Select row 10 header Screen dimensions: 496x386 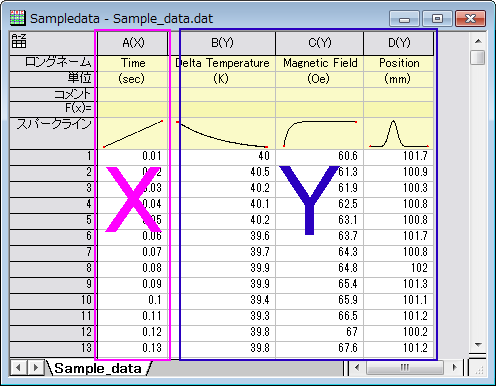coord(52,300)
